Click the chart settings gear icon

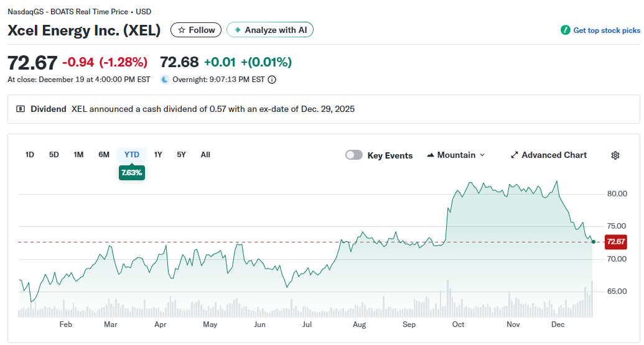pos(615,155)
